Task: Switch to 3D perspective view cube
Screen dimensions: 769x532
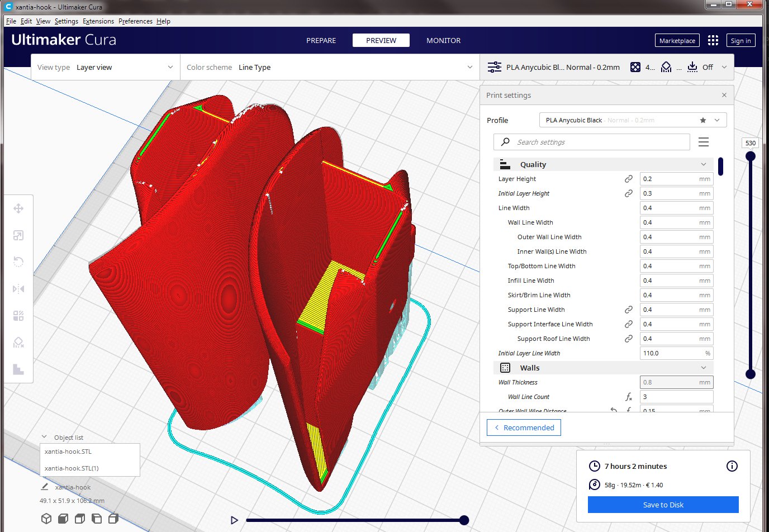Action: pos(46,519)
